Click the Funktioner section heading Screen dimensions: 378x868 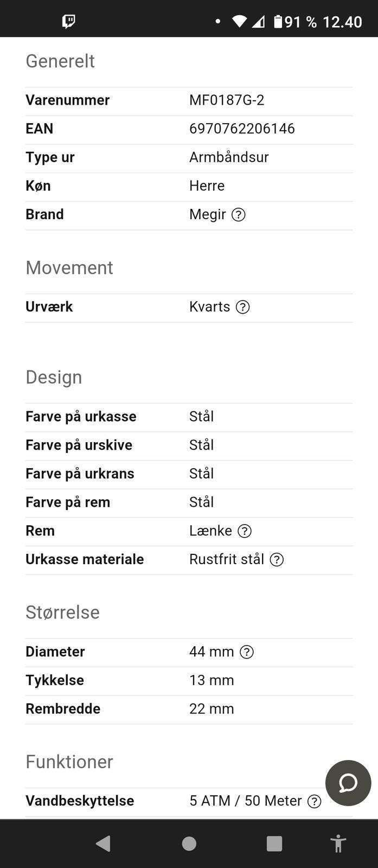click(69, 762)
